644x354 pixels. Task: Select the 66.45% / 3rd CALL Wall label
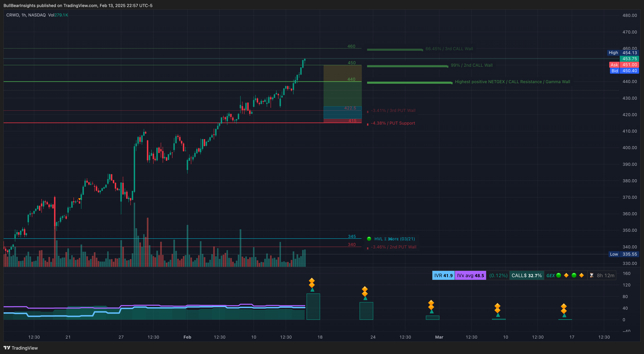coord(449,49)
